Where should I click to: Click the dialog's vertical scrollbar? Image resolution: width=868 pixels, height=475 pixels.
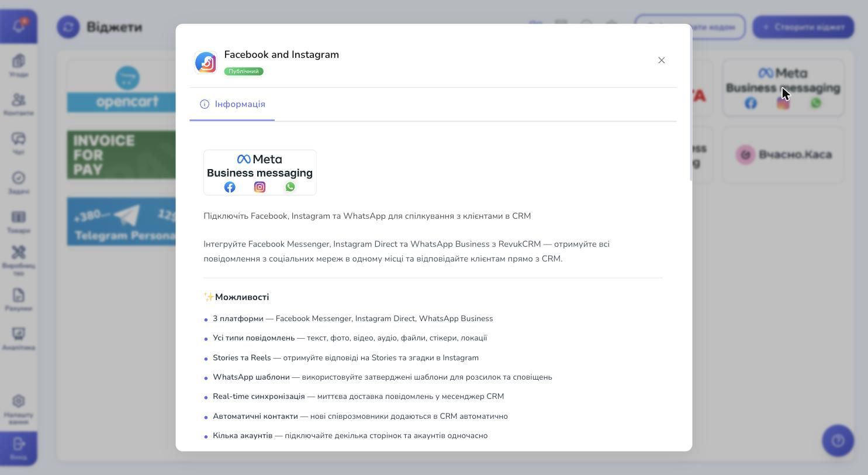tap(690, 103)
